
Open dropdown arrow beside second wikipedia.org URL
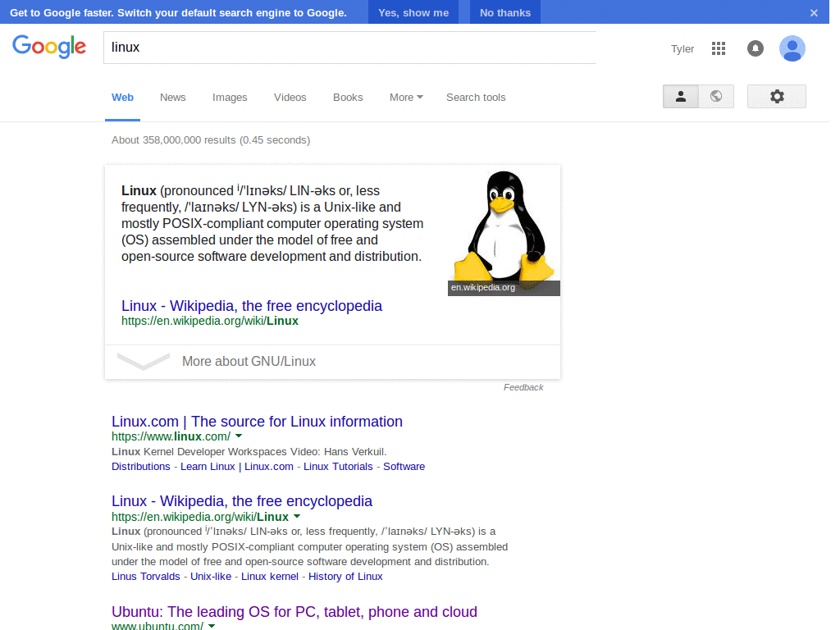point(297,517)
